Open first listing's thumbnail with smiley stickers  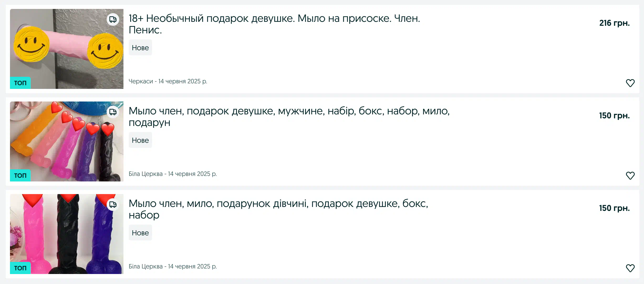[67, 49]
